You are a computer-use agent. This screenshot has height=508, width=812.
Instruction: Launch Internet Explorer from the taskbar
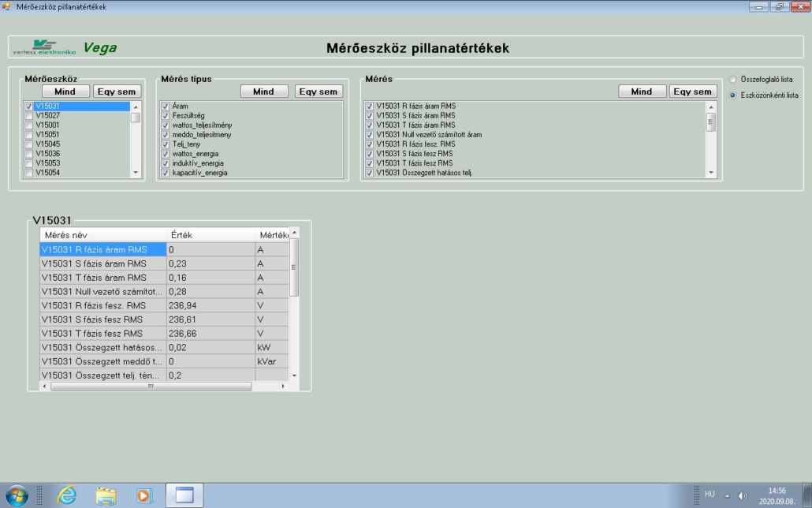click(68, 495)
